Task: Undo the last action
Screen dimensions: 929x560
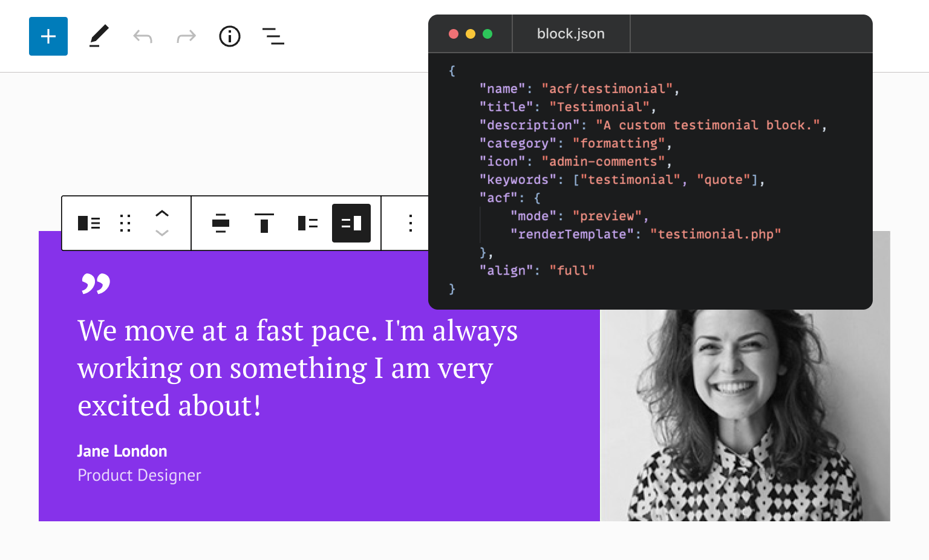Action: pos(143,36)
